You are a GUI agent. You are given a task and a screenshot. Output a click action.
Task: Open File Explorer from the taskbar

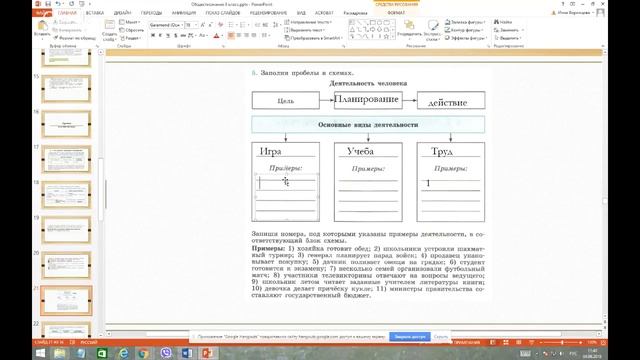pos(60,353)
